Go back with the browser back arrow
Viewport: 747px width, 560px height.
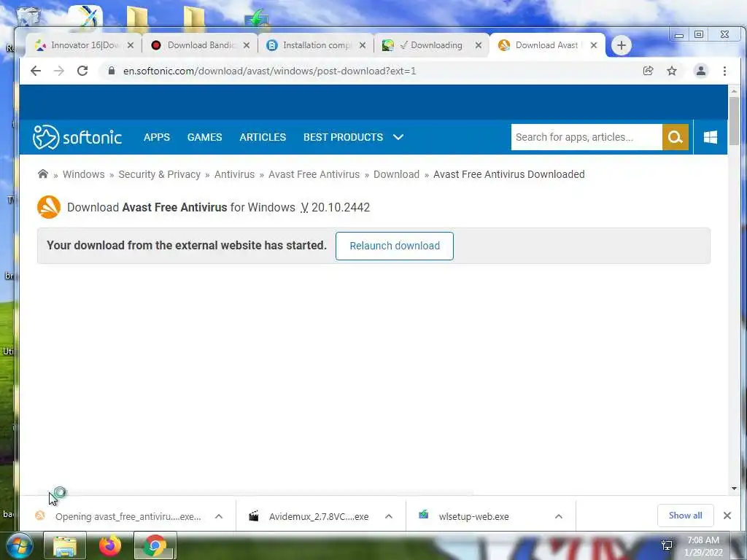pyautogui.click(x=36, y=71)
